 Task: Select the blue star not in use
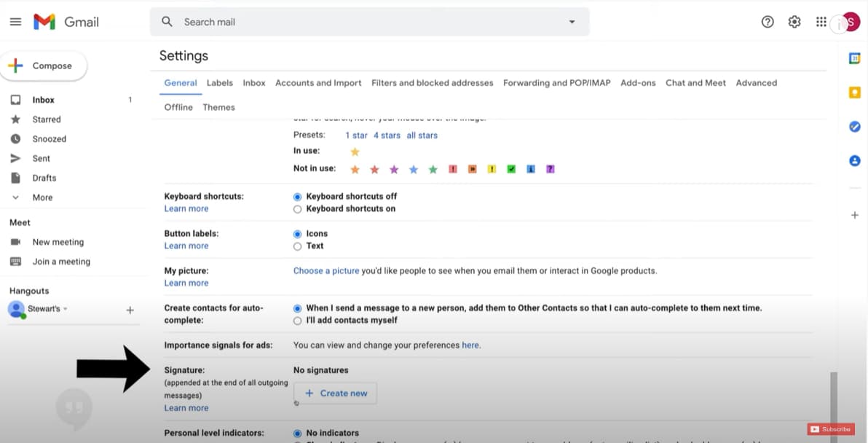pyautogui.click(x=414, y=170)
